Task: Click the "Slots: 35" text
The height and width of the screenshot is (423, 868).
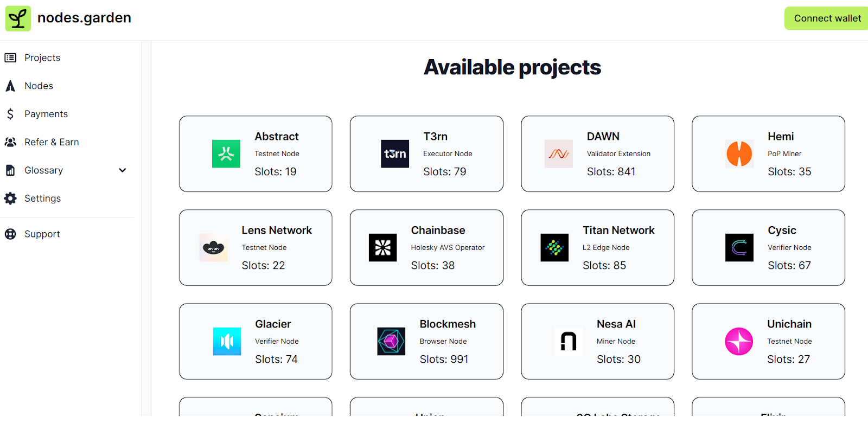Action: tap(789, 172)
